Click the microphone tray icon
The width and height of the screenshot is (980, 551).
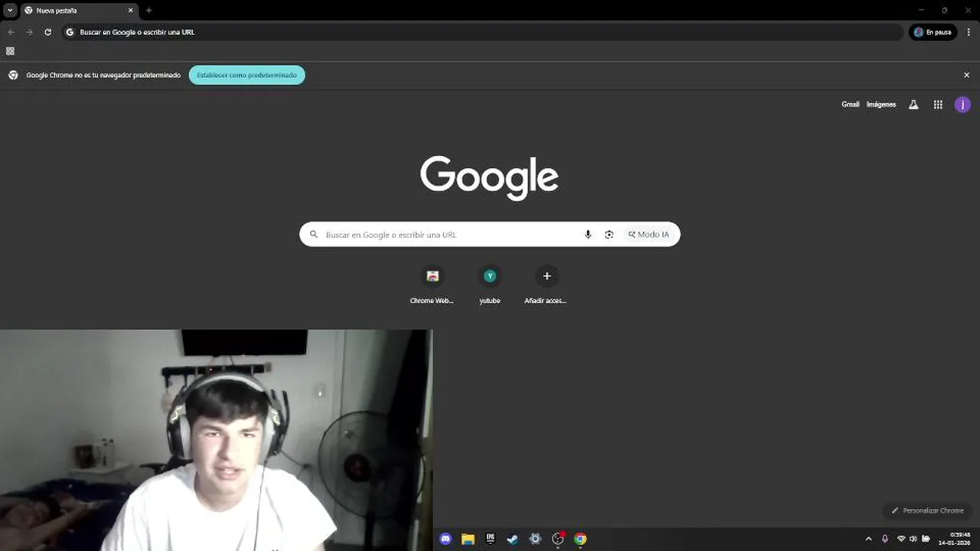point(885,539)
